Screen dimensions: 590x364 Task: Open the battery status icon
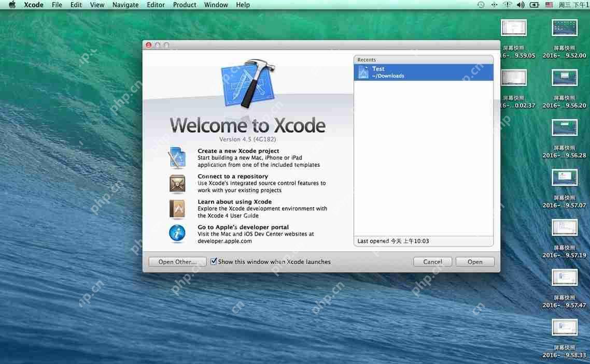(x=534, y=5)
